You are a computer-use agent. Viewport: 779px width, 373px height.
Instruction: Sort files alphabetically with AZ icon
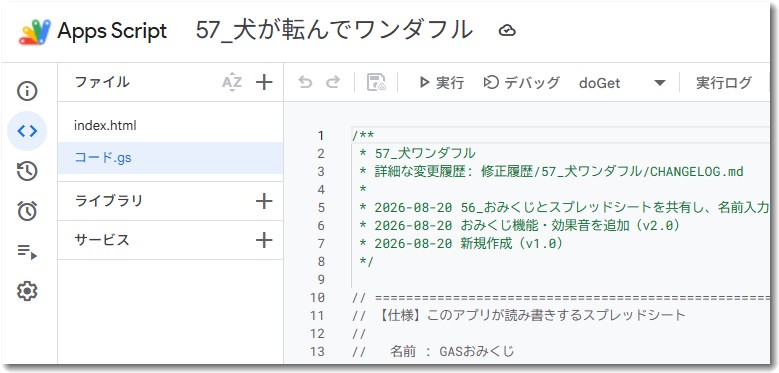(232, 82)
